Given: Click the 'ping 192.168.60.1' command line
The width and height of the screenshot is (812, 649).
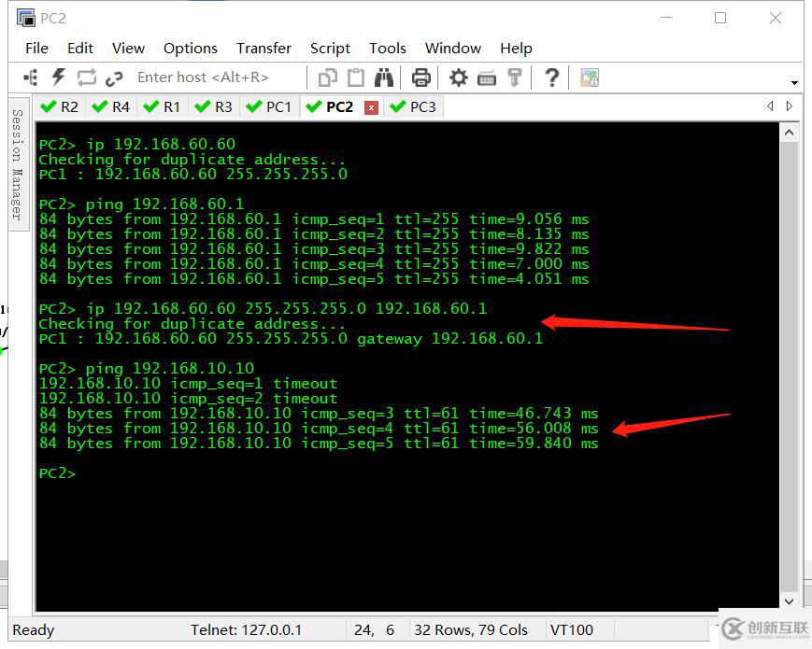Looking at the screenshot, I should pos(141,204).
